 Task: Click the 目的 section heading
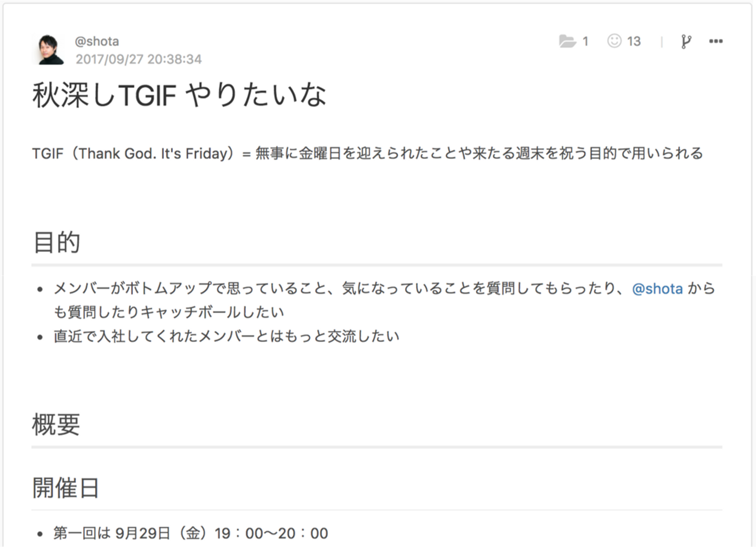(56, 243)
